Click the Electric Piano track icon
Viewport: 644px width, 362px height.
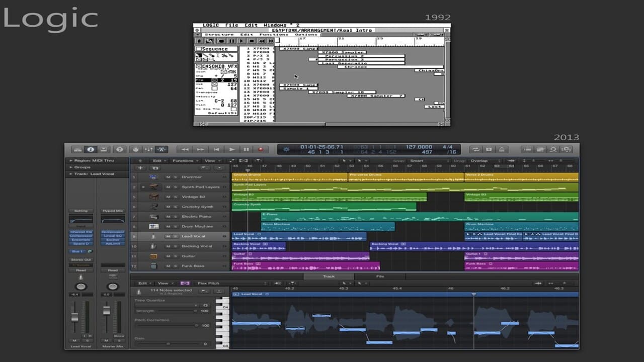(x=153, y=217)
